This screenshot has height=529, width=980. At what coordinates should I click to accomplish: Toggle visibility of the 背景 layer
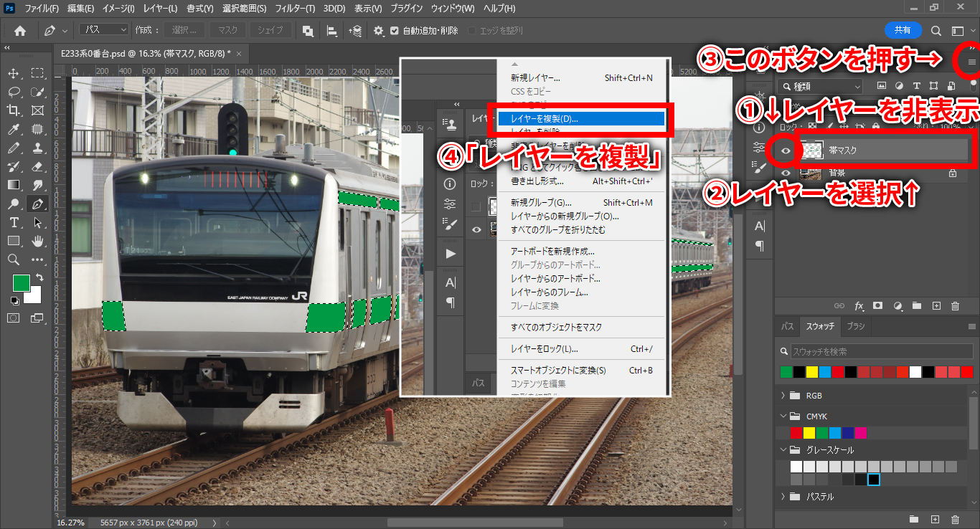tap(786, 173)
